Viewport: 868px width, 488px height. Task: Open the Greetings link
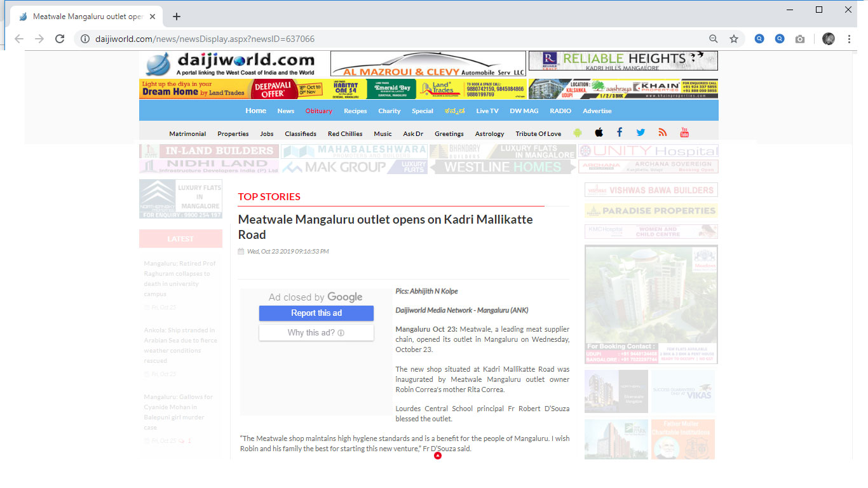(x=449, y=133)
